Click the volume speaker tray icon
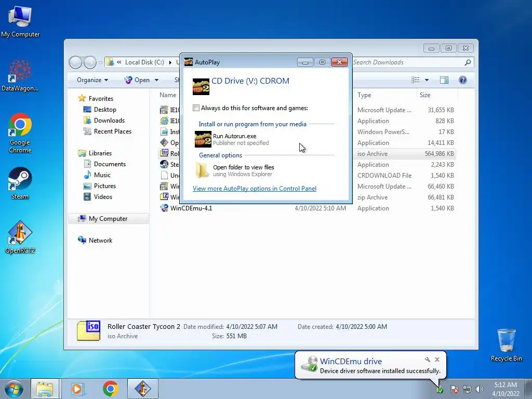 coord(480,389)
